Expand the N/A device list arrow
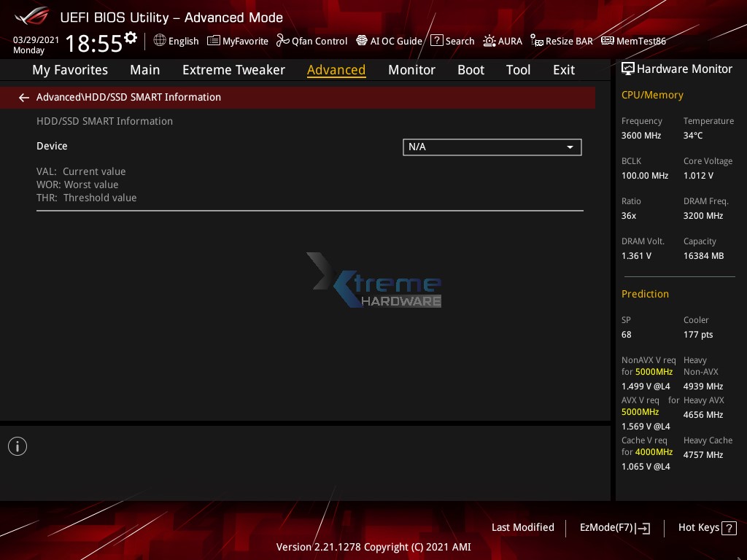 point(570,147)
